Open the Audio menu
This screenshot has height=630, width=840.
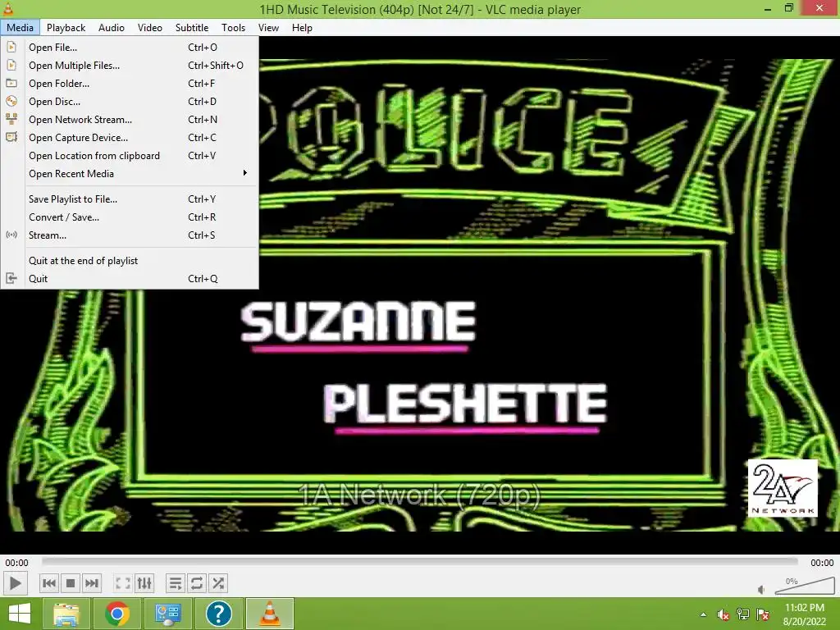112,27
